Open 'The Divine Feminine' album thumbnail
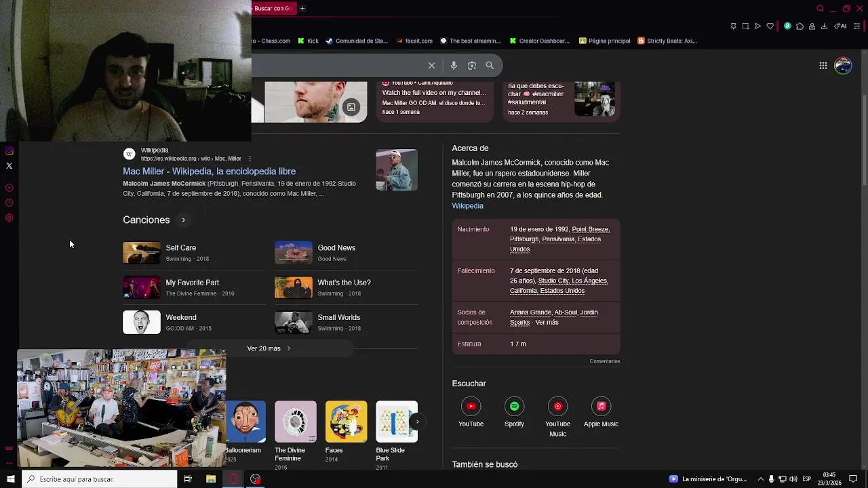Viewport: 868px width, 488px height. point(295,422)
